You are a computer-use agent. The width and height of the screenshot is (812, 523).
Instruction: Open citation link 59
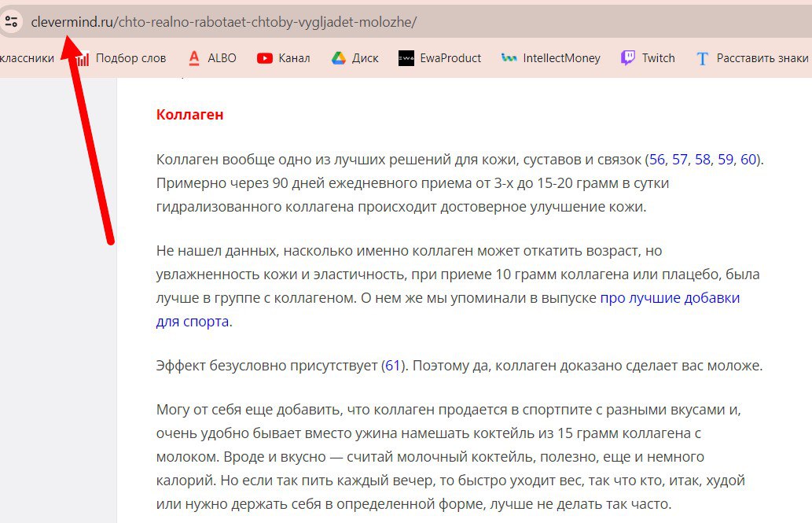725,160
